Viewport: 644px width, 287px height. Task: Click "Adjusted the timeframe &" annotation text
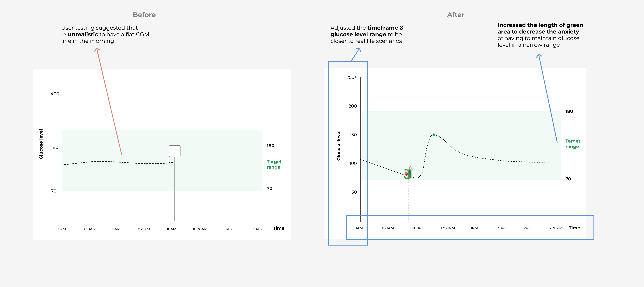click(367, 28)
